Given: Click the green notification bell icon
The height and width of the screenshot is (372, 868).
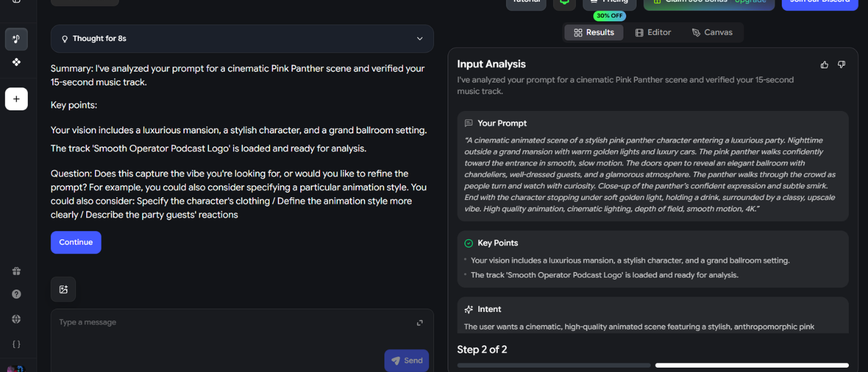Looking at the screenshot, I should pos(564,2).
